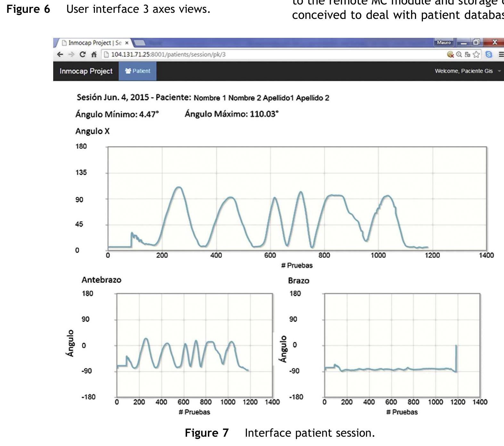
Task: Open the Chrome hamburger menu
Action: click(501, 55)
